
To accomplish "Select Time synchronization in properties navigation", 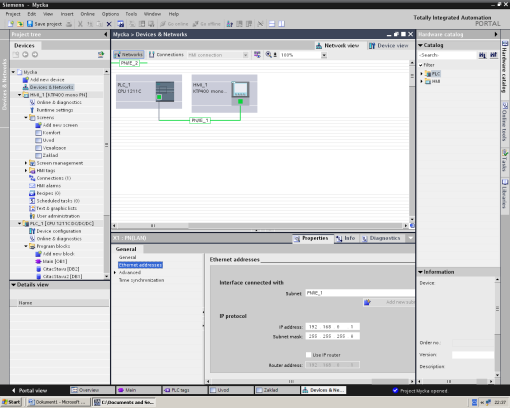I will point(141,280).
